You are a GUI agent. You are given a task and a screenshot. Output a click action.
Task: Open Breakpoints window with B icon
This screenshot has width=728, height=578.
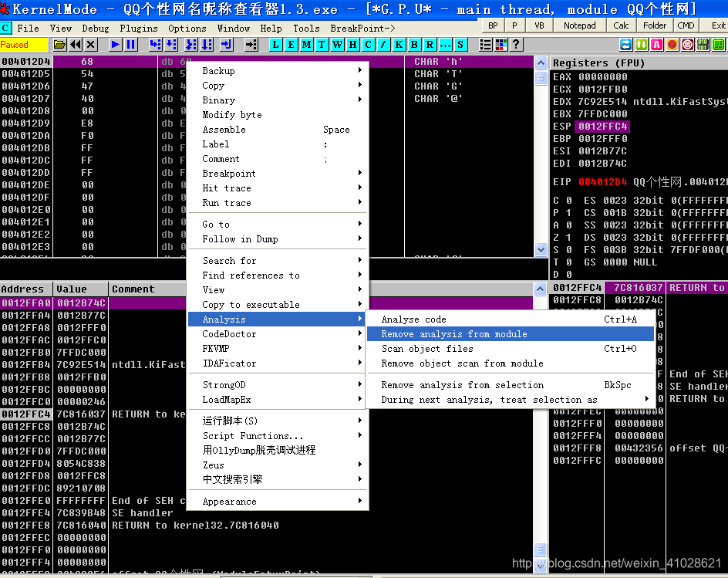click(x=414, y=45)
